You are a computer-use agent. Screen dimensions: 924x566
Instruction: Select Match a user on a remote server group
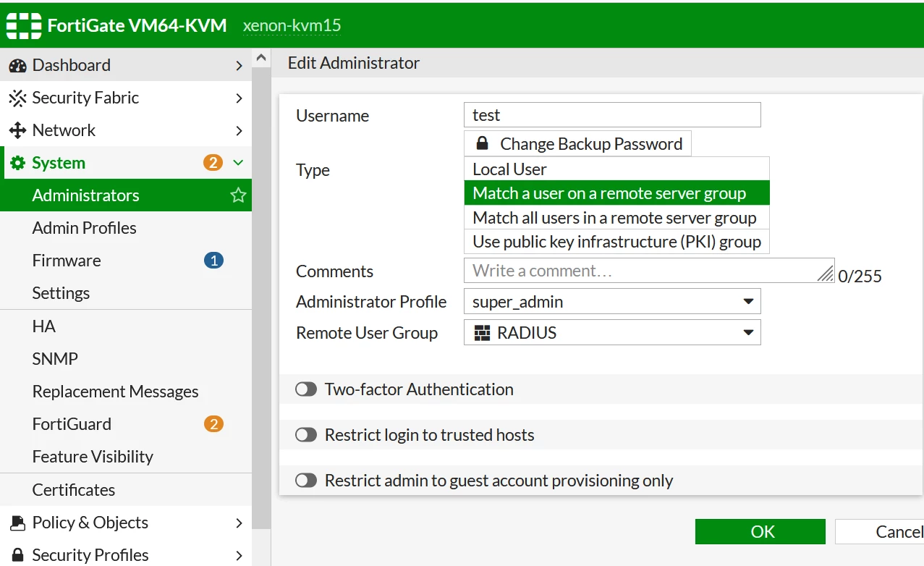(616, 193)
